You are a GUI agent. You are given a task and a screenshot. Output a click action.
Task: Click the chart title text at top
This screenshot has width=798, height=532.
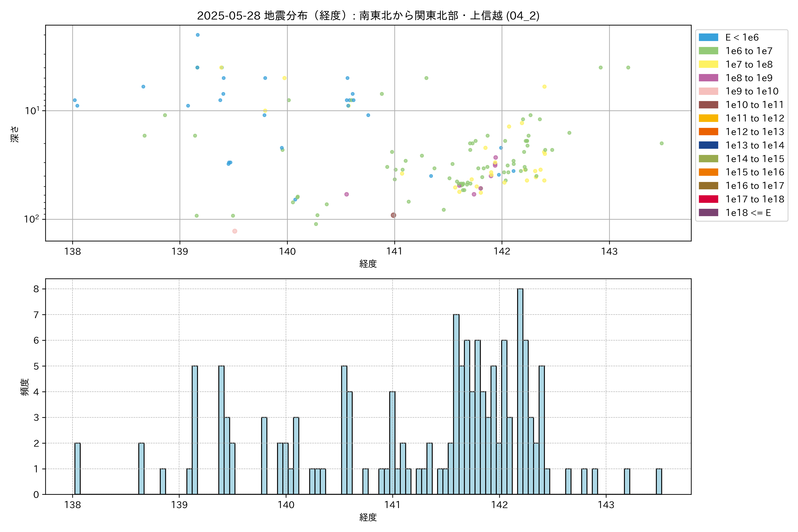(x=368, y=16)
